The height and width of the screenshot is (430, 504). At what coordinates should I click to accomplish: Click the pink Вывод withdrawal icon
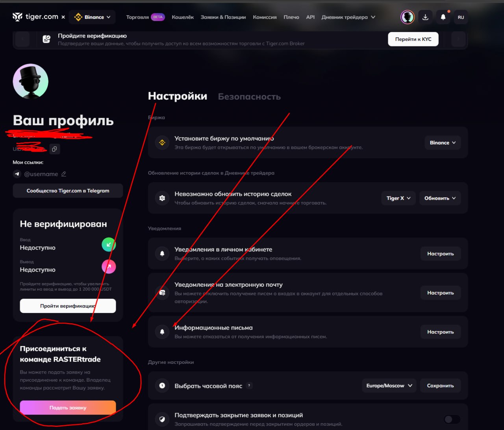click(x=109, y=267)
